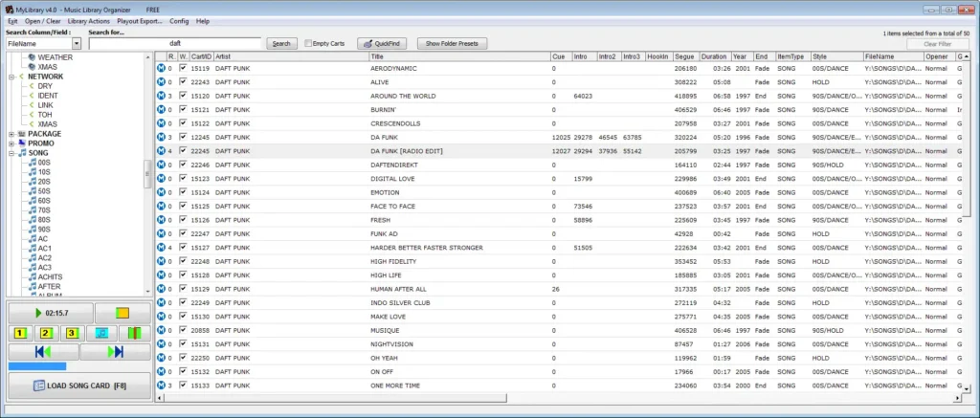Select the PROMO category icon
The image size is (980, 418).
[23, 143]
